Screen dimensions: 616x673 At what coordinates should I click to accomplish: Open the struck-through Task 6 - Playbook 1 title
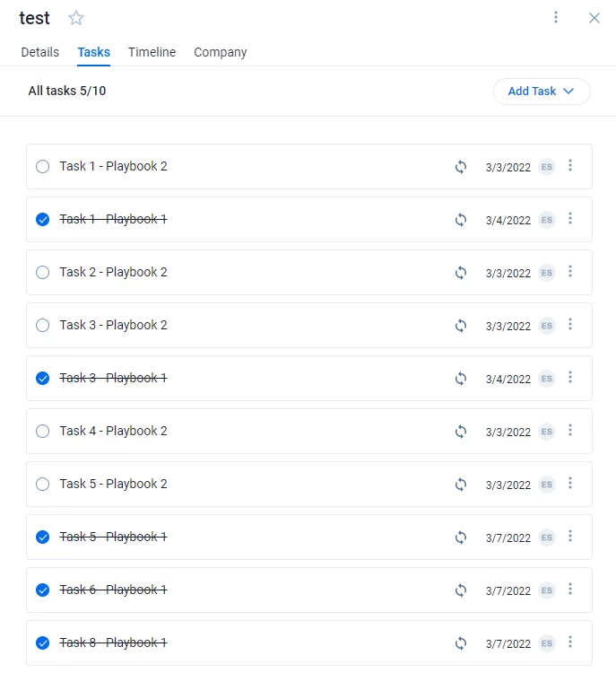coord(113,590)
